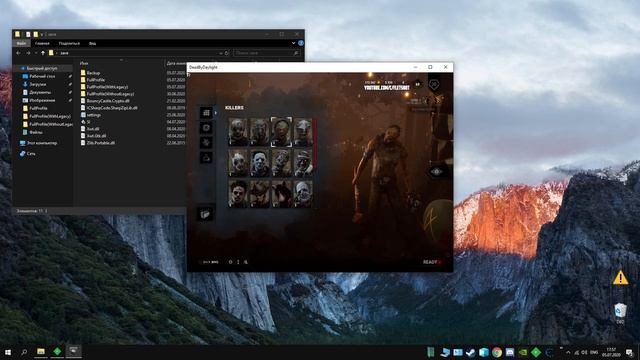Click the READY button in DeadByDaylight
Screen dimensions: 640x360
(x=432, y=262)
